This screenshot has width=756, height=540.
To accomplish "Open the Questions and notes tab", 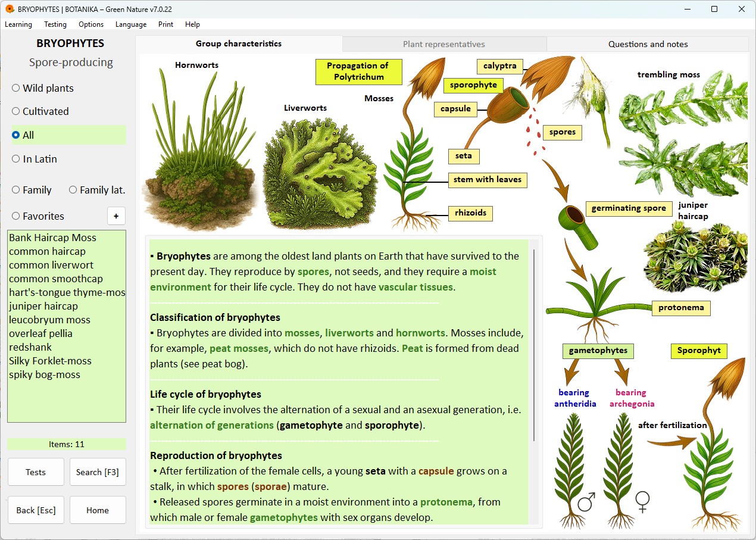I will click(x=648, y=44).
